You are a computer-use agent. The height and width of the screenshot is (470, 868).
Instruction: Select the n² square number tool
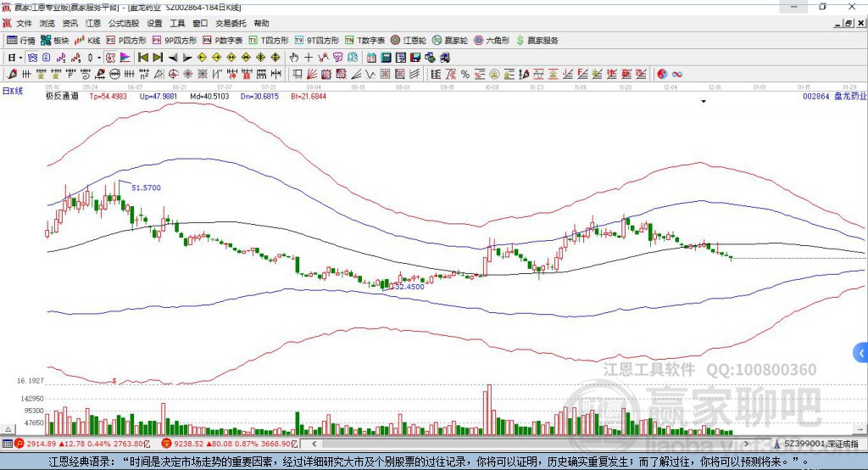click(144, 75)
